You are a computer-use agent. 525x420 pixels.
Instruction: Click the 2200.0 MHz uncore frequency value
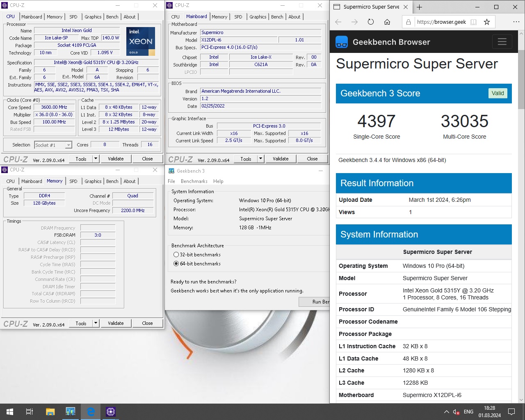click(x=133, y=210)
